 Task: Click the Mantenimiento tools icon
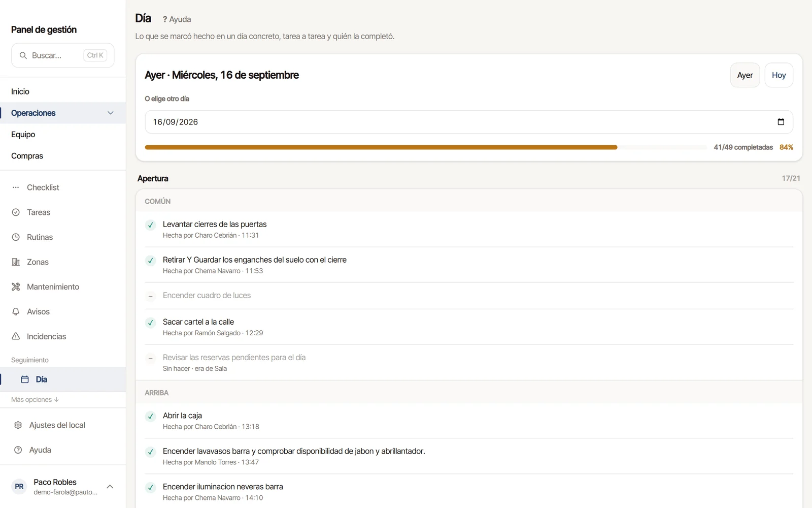pos(16,287)
